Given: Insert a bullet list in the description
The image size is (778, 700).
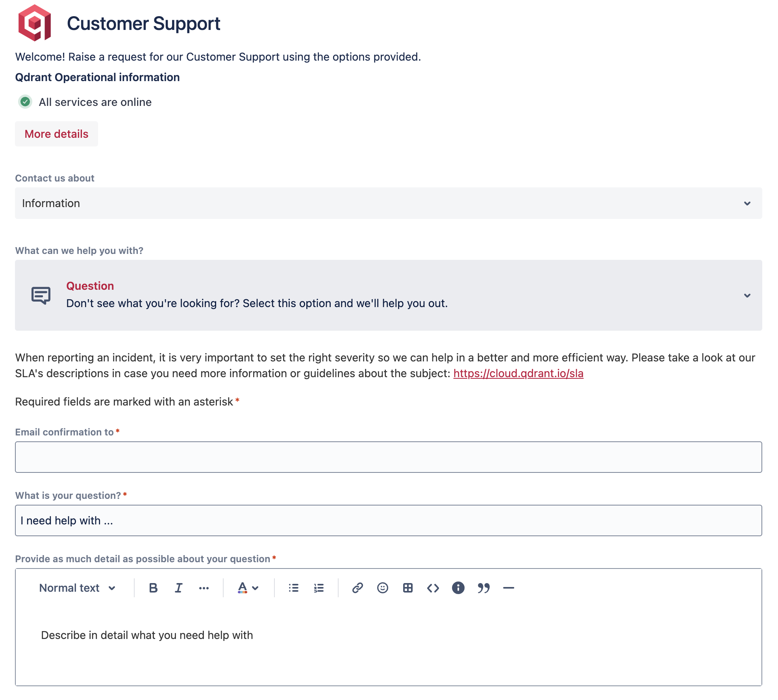Looking at the screenshot, I should pos(293,588).
